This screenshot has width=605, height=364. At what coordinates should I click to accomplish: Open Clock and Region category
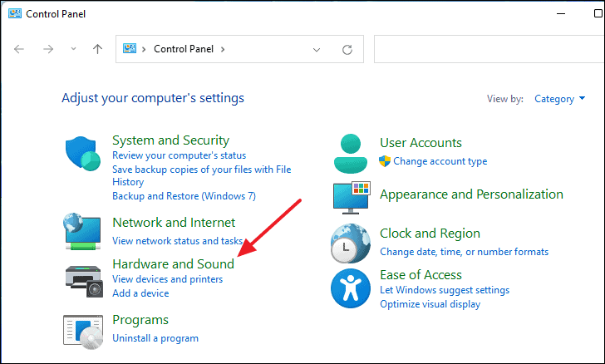tap(430, 234)
